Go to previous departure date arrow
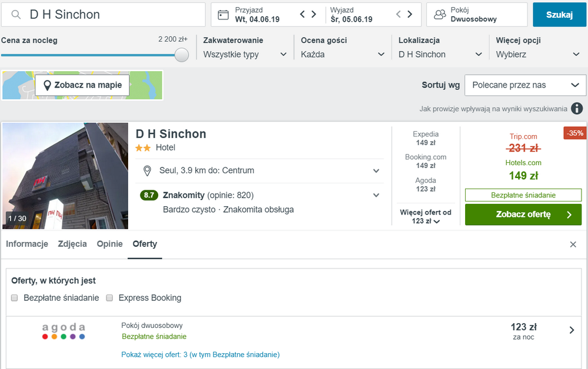Viewport: 588px width, 369px height. tap(398, 14)
